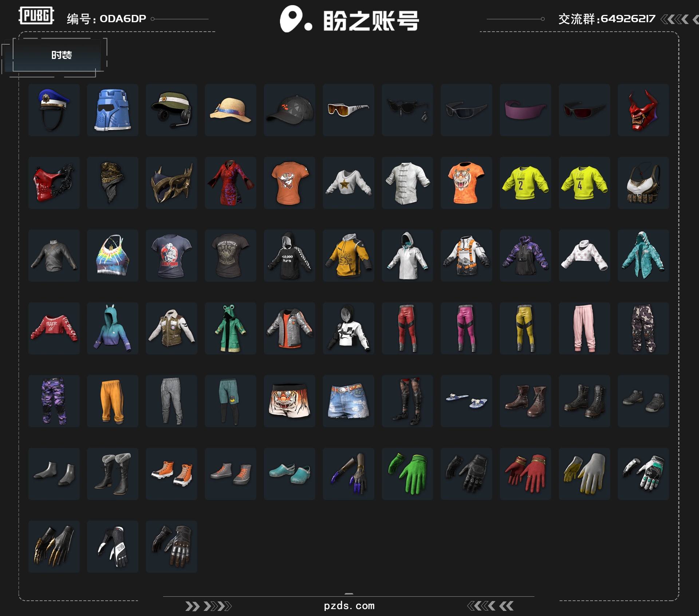699x616 pixels.
Task: Click the Winner Winner black t-shirt
Action: [x=230, y=255]
